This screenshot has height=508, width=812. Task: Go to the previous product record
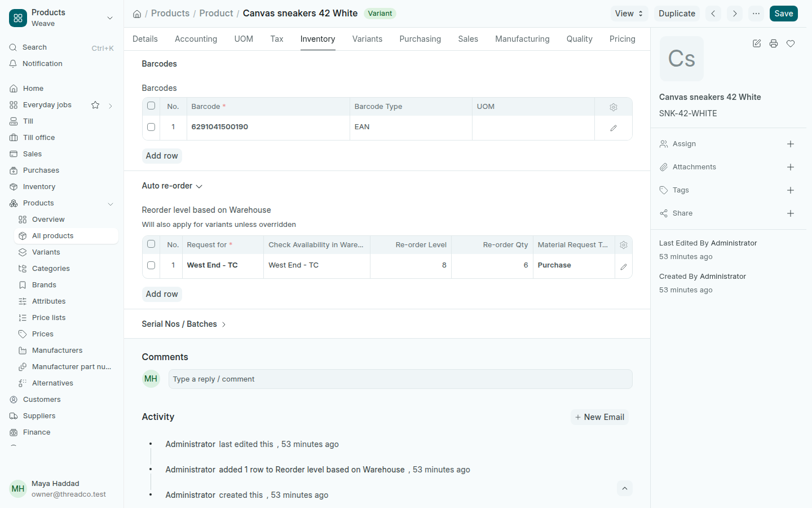713,14
